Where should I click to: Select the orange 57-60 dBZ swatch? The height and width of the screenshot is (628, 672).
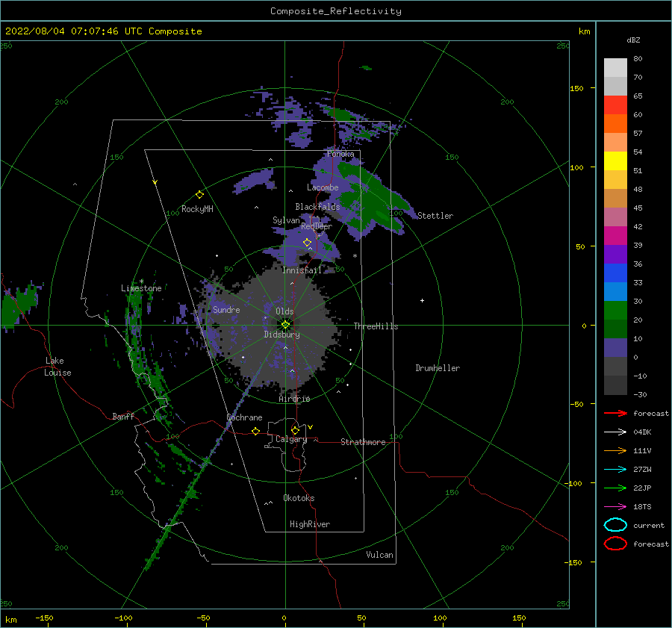[x=615, y=123]
